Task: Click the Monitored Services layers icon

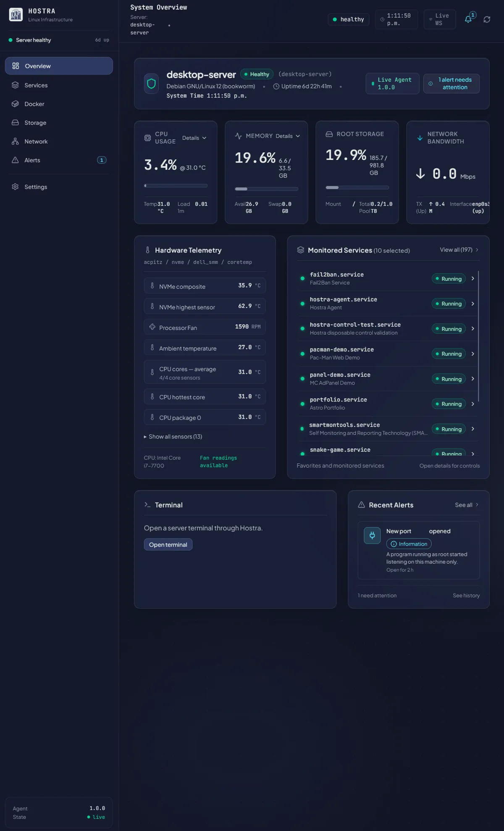Action: pyautogui.click(x=301, y=250)
